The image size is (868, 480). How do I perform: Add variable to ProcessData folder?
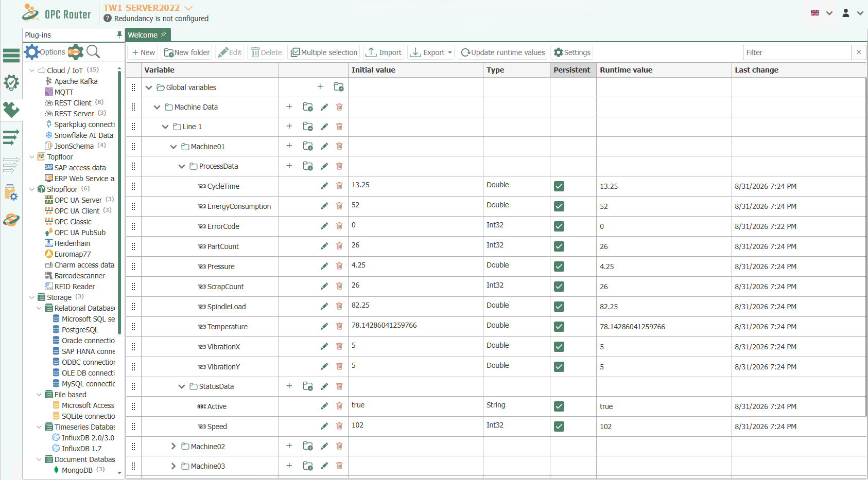click(289, 166)
